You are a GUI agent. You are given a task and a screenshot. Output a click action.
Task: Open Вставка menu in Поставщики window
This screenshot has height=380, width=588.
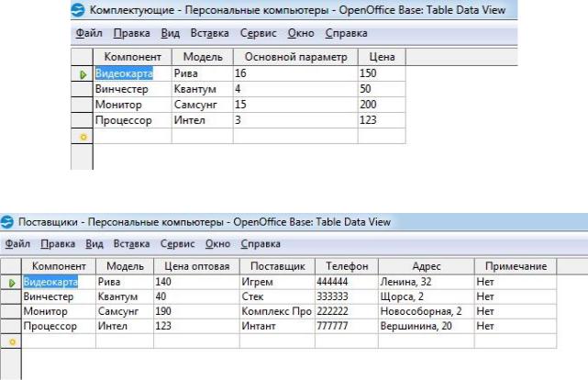pyautogui.click(x=131, y=243)
